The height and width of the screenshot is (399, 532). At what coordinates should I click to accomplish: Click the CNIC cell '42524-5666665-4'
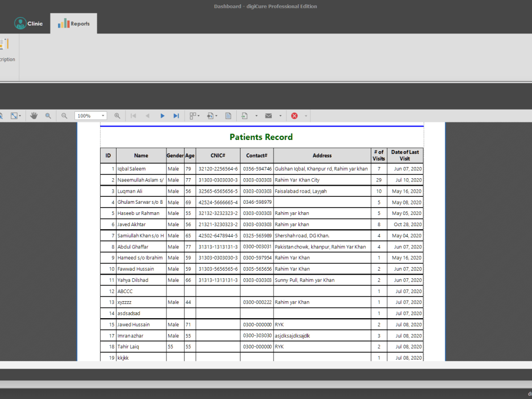(218, 202)
